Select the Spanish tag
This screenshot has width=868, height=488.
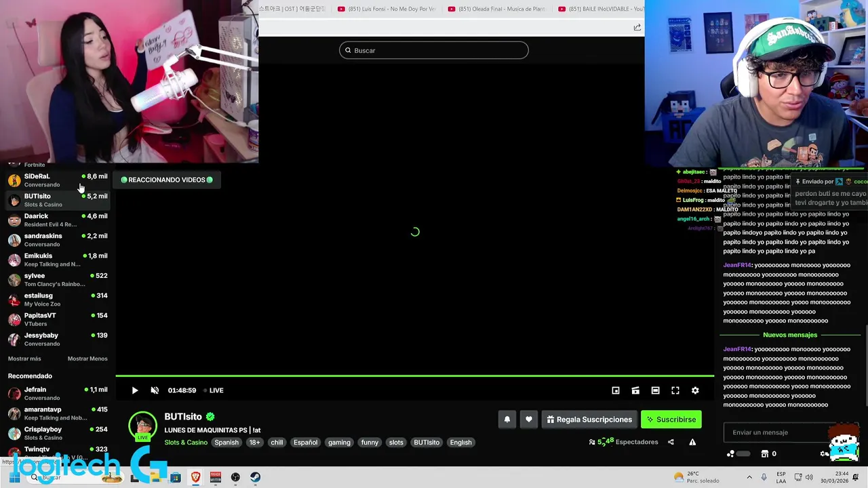(x=226, y=443)
